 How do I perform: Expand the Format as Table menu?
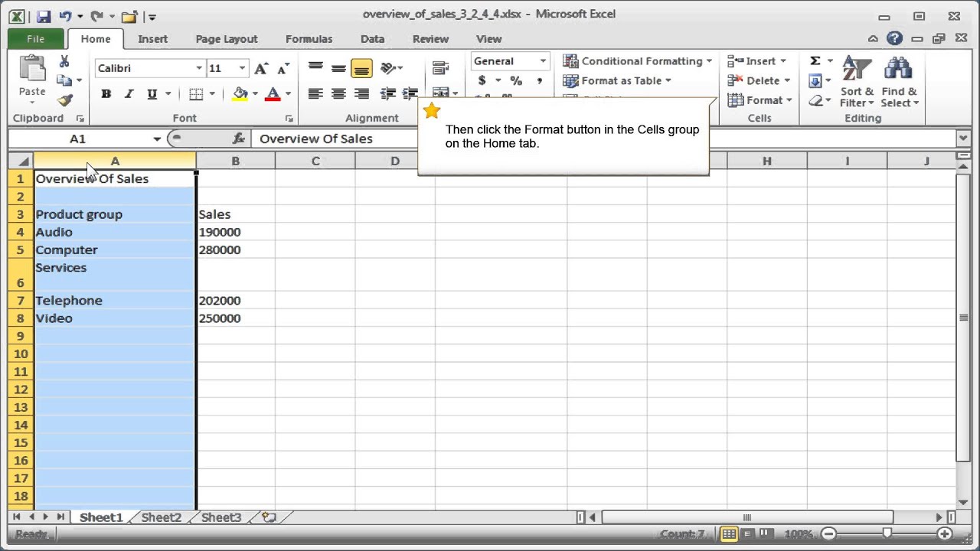(617, 80)
